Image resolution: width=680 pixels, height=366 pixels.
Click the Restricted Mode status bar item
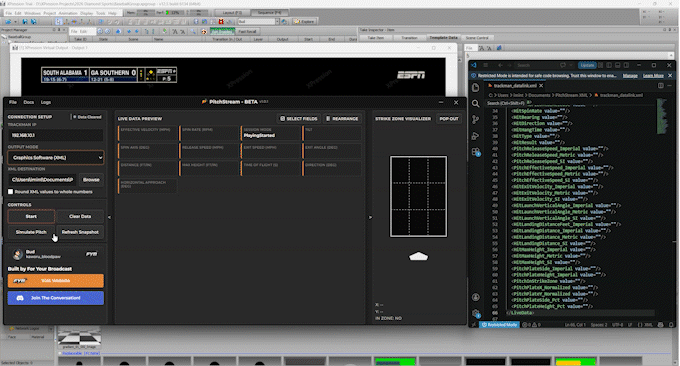[500, 324]
